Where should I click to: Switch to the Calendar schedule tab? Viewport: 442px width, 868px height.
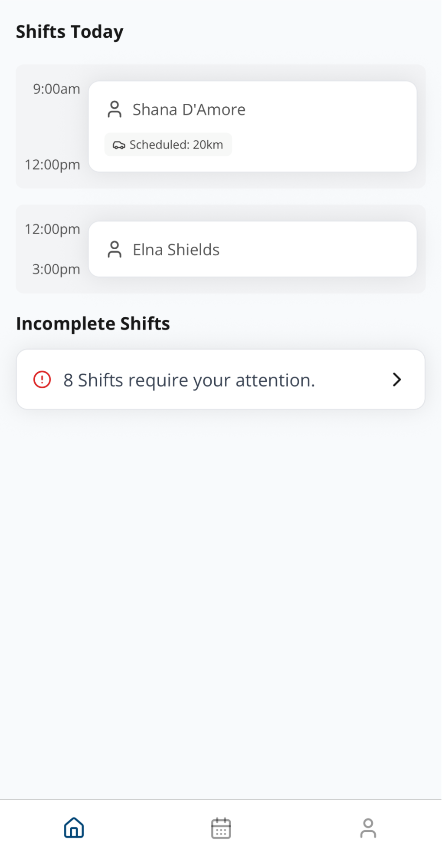[x=221, y=828]
